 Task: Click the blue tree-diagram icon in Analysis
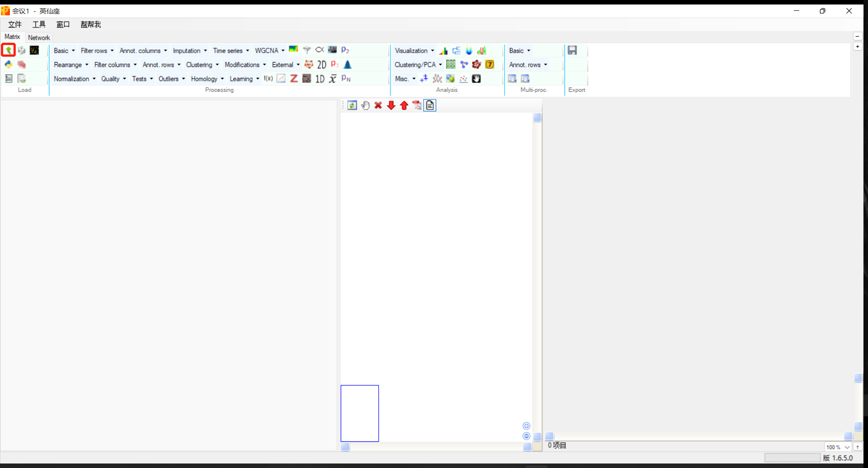pyautogui.click(x=456, y=50)
